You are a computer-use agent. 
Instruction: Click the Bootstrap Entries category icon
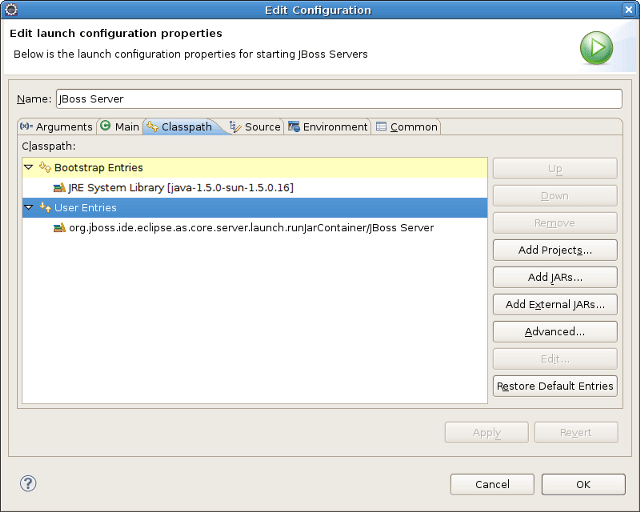(45, 168)
